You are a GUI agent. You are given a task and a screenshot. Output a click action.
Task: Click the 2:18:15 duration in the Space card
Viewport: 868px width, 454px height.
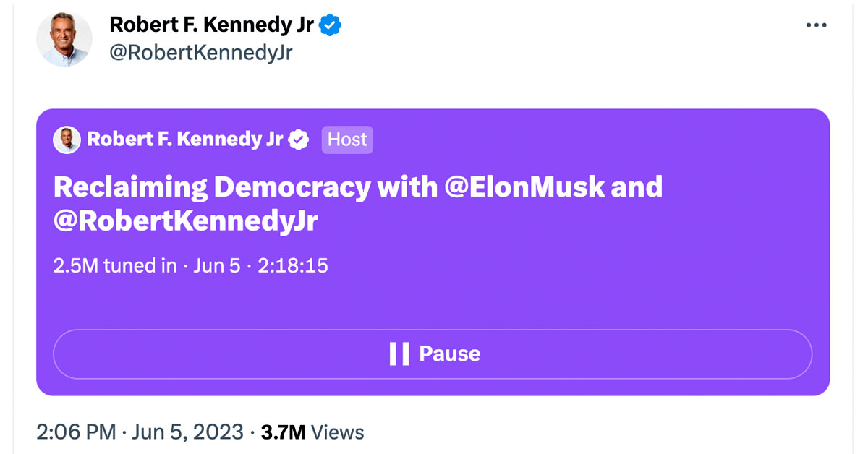(x=293, y=266)
